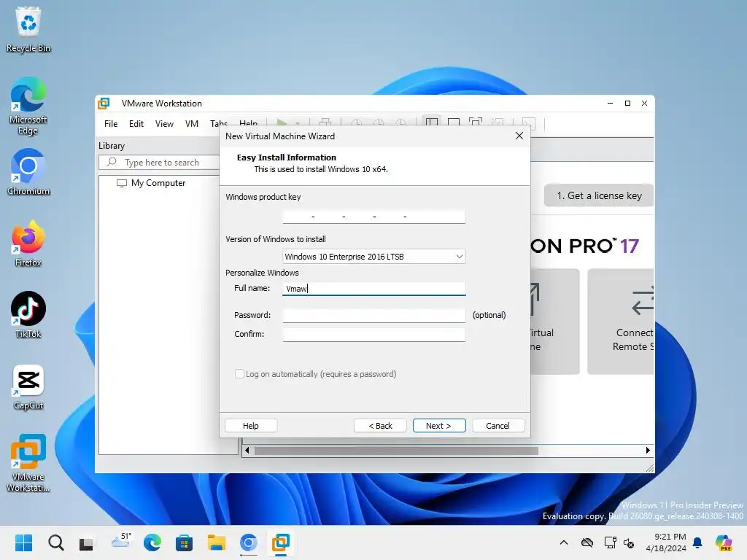Click the muted volume tray icon
Viewport: 747px width, 560px height.
(629, 542)
